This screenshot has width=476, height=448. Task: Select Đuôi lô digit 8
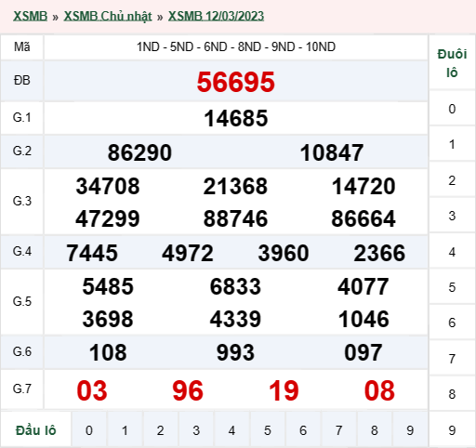click(452, 394)
